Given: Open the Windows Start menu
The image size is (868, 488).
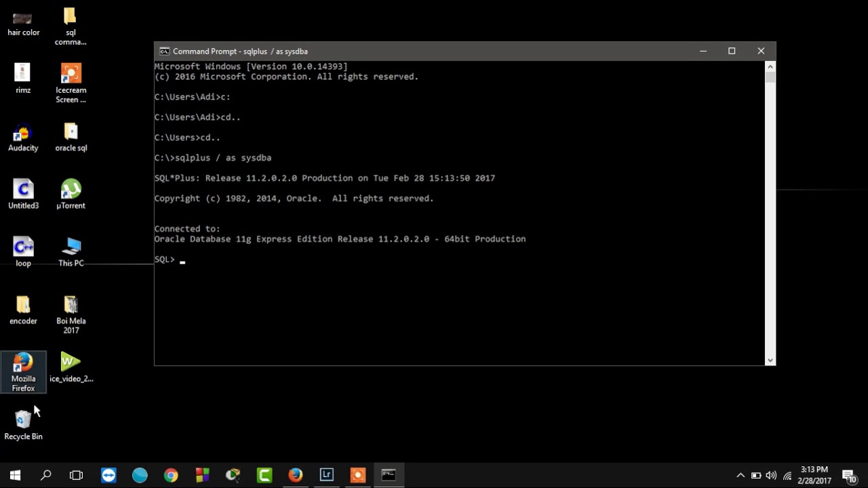Looking at the screenshot, I should 15,475.
